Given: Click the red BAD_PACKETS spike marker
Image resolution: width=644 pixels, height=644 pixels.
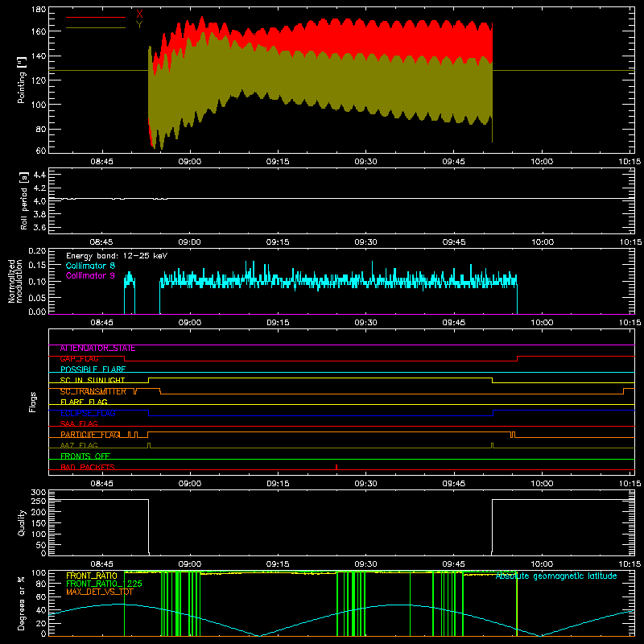Looking at the screenshot, I should point(336,467).
